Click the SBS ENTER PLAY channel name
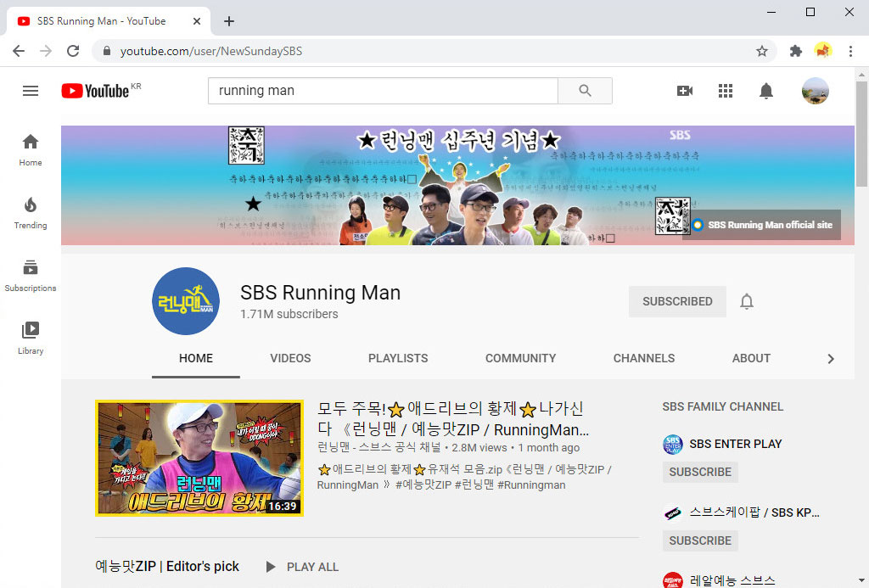The width and height of the screenshot is (869, 588). pyautogui.click(x=736, y=444)
